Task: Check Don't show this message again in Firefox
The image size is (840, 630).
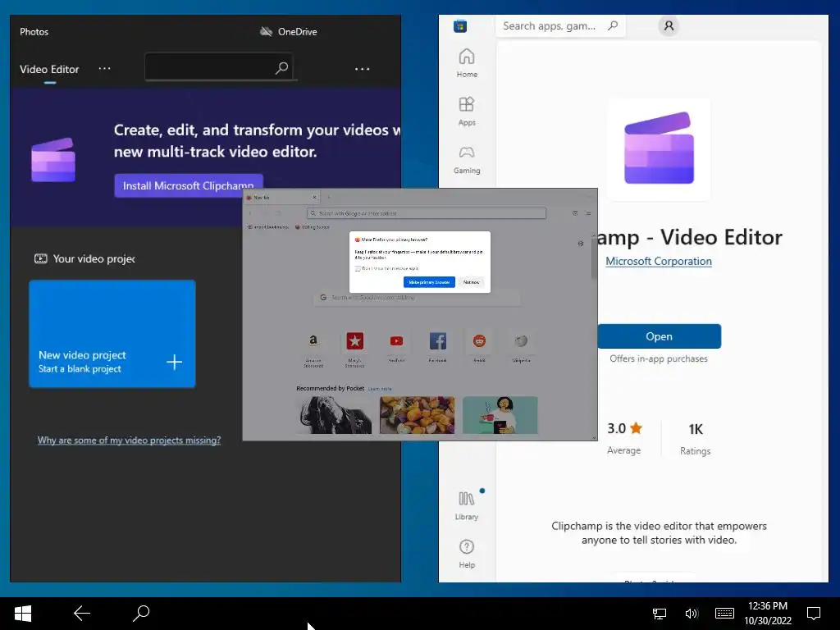Action: [358, 268]
